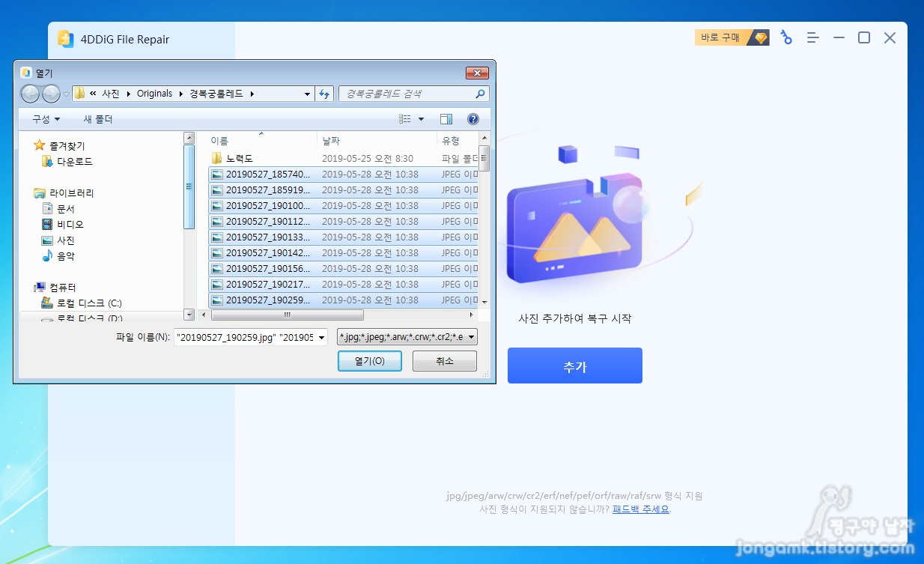The height and width of the screenshot is (564, 924).
Task: Maximize the 4DDiG File Repair window
Action: pos(864,37)
